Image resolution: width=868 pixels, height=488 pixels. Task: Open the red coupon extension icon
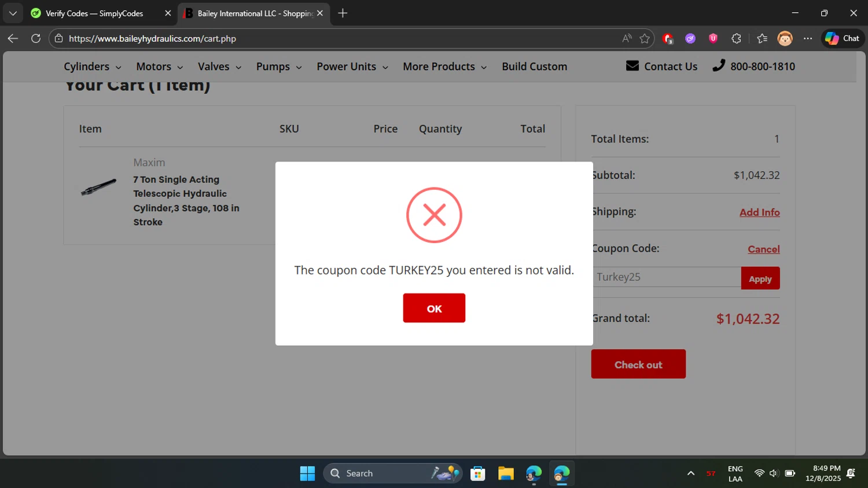[668, 38]
